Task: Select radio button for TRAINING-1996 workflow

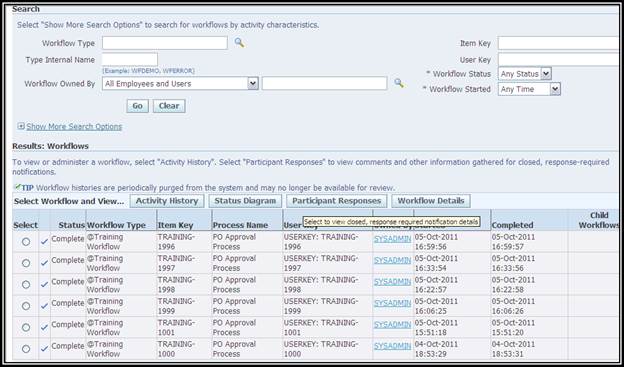Action: 26,242
